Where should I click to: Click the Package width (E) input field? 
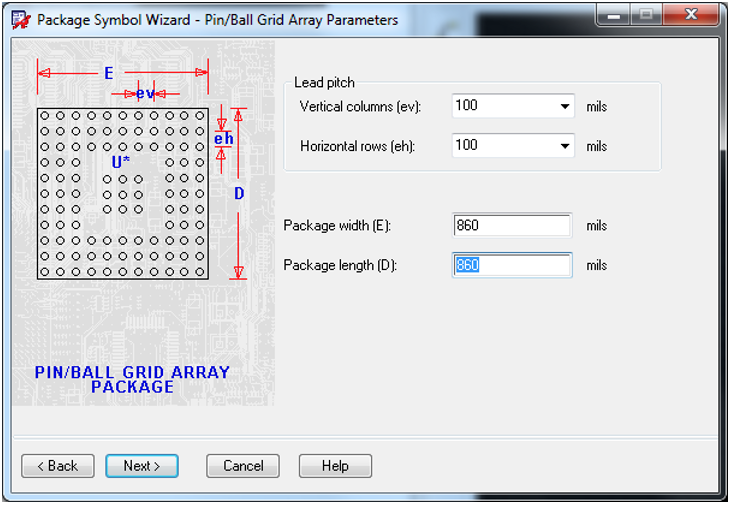pyautogui.click(x=512, y=226)
